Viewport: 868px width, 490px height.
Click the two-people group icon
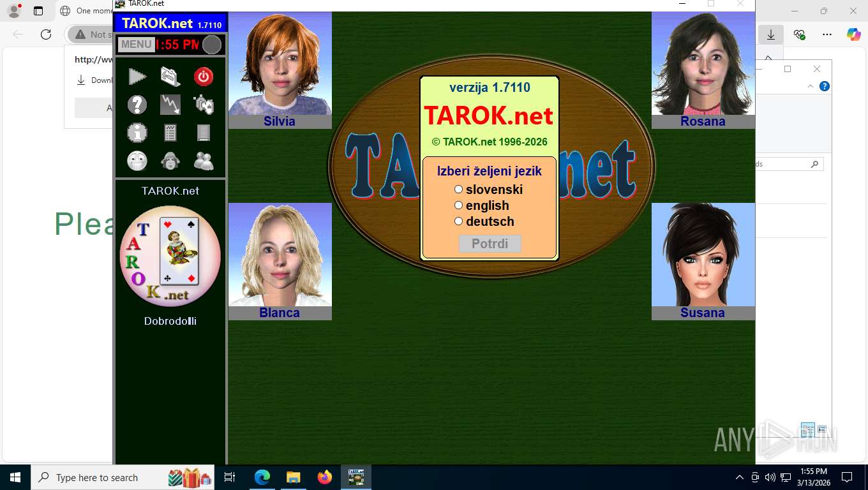click(204, 161)
